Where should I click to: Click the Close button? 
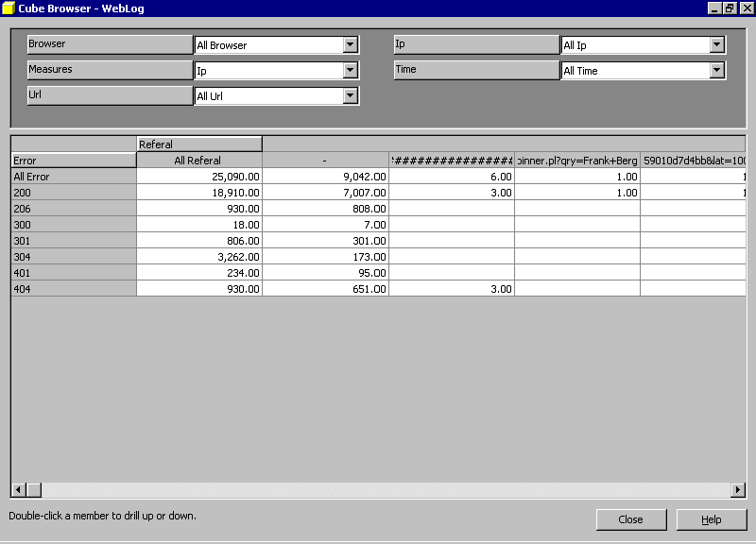630,519
